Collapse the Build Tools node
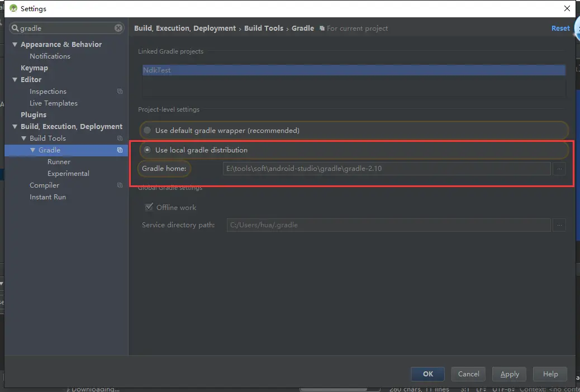Screen dimensions: 580x392 pos(23,138)
